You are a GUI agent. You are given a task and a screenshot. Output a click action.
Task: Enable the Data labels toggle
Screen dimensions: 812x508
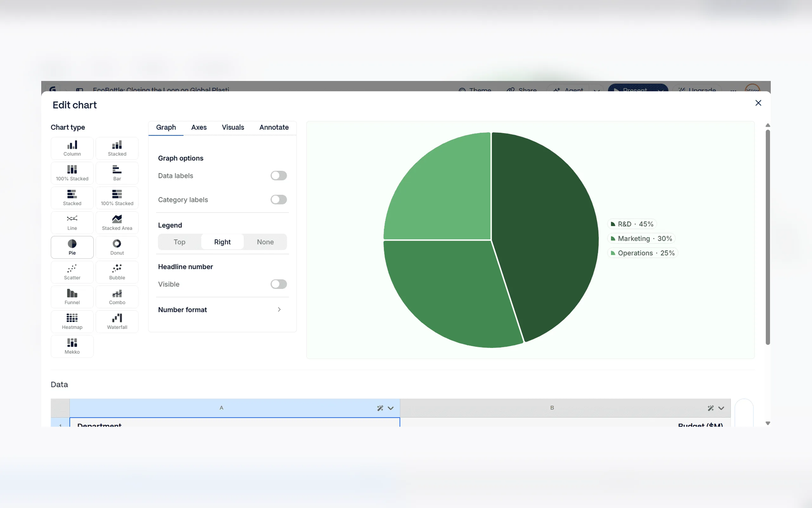tap(278, 176)
